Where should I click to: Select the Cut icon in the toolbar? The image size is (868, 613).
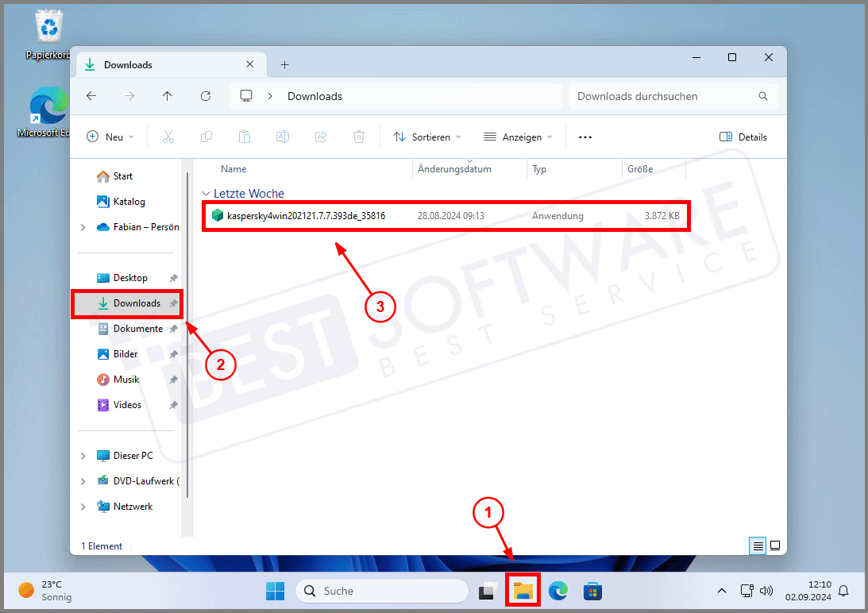168,137
